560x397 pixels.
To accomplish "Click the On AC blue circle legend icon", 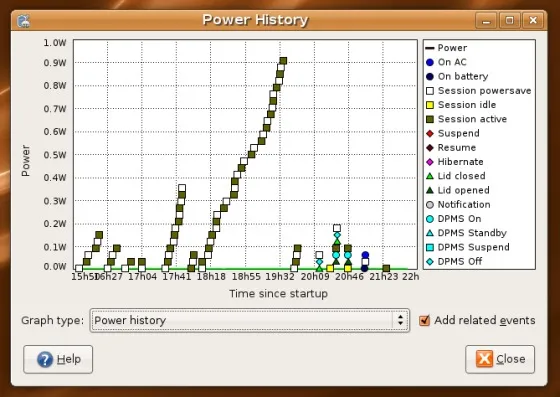I will (x=430, y=62).
